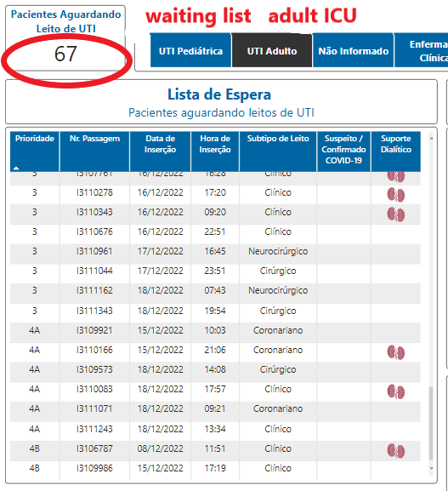The image size is (448, 491).
Task: Click kidney dialysis icon in row I3110278
Action: [396, 195]
